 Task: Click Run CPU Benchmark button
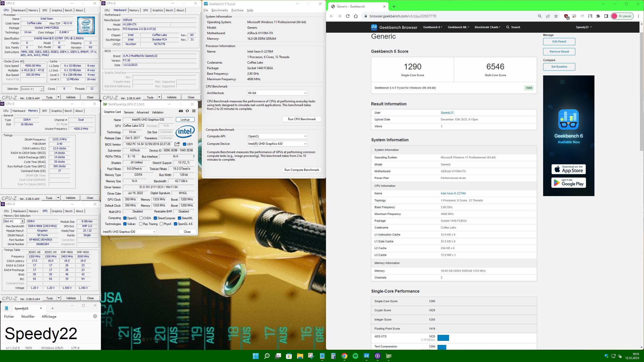point(302,119)
